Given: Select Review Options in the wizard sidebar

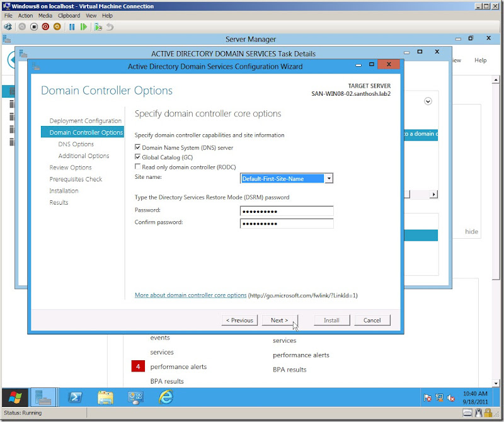Looking at the screenshot, I should click(x=71, y=168).
